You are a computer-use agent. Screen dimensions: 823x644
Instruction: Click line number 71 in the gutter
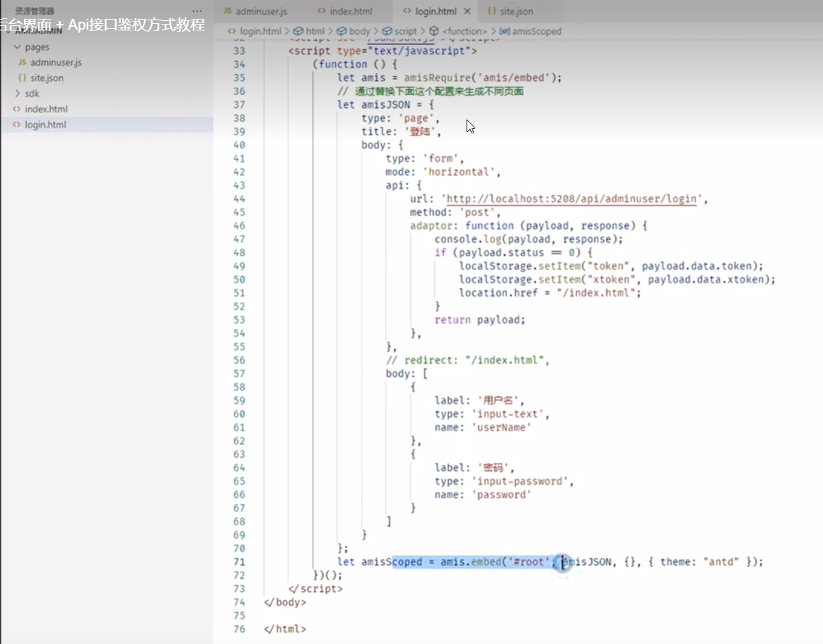(x=239, y=562)
